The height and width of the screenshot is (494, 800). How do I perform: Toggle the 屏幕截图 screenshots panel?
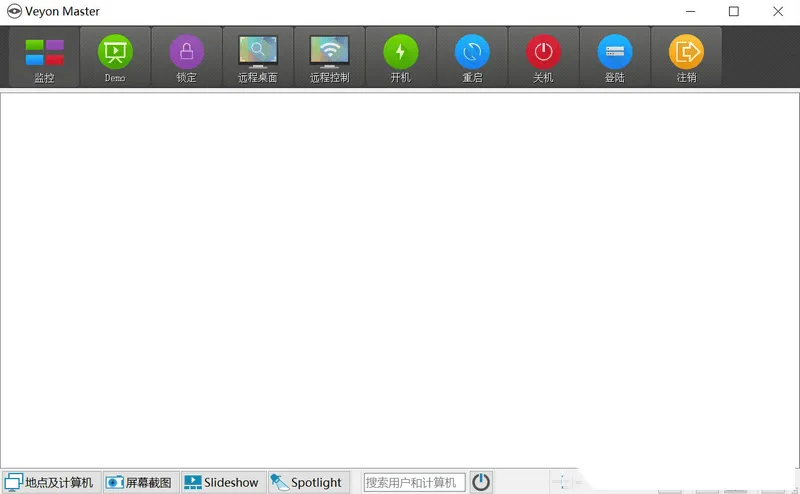(139, 482)
